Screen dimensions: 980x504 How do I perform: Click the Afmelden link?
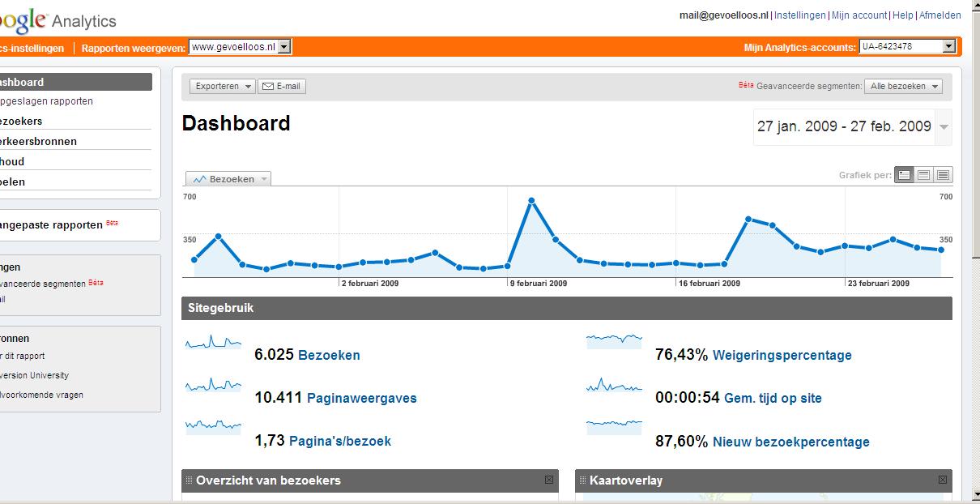(940, 15)
